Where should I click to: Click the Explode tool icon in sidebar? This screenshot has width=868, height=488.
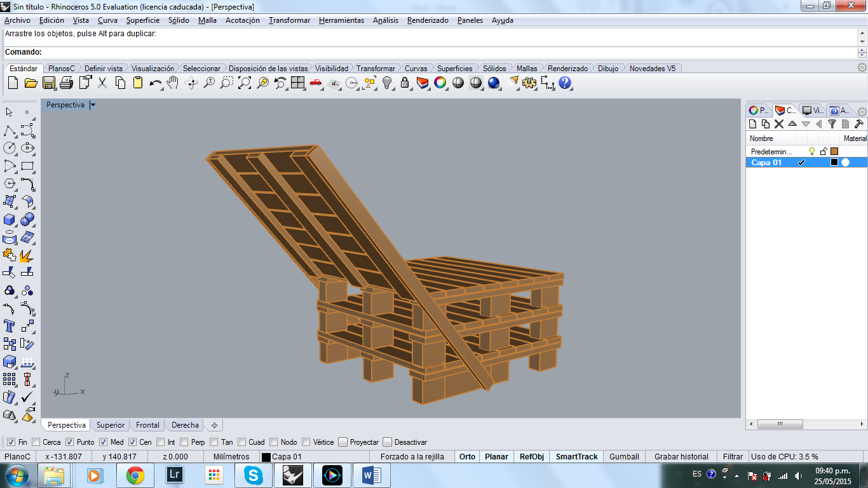pyautogui.click(x=27, y=255)
